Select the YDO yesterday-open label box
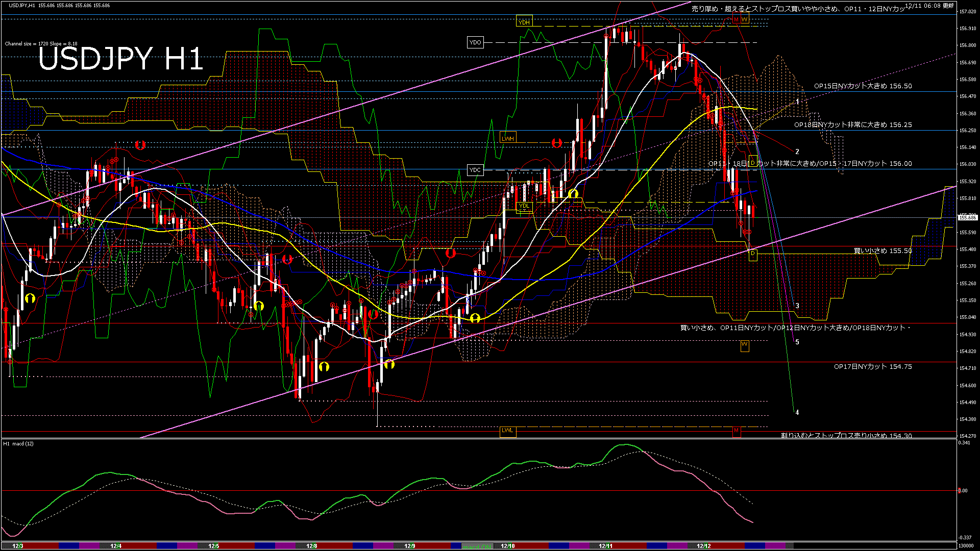The width and height of the screenshot is (980, 551). [476, 42]
